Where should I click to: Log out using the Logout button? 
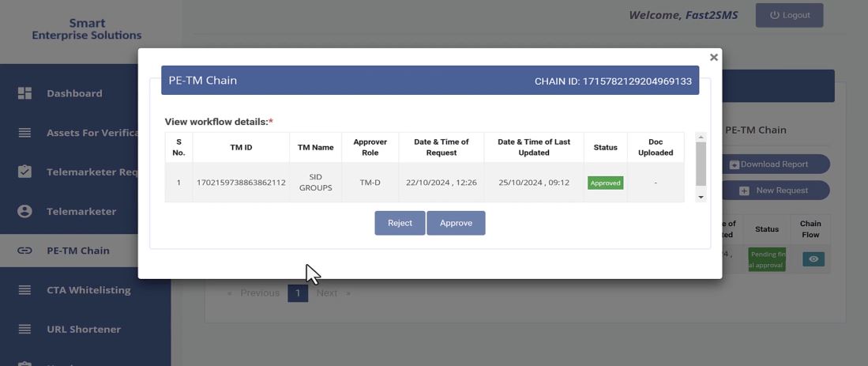788,15
